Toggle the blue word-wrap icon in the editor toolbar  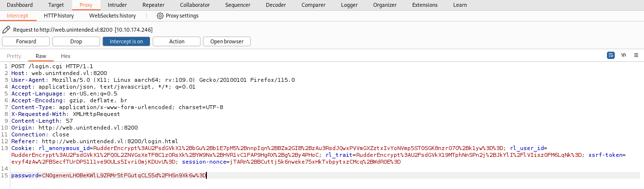pos(611,56)
